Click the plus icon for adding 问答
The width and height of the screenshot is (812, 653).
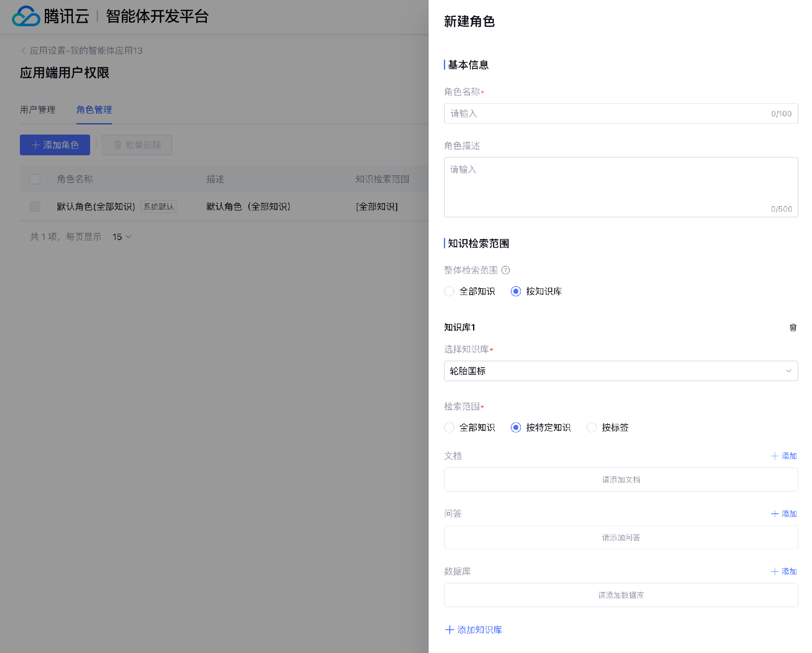coord(774,514)
